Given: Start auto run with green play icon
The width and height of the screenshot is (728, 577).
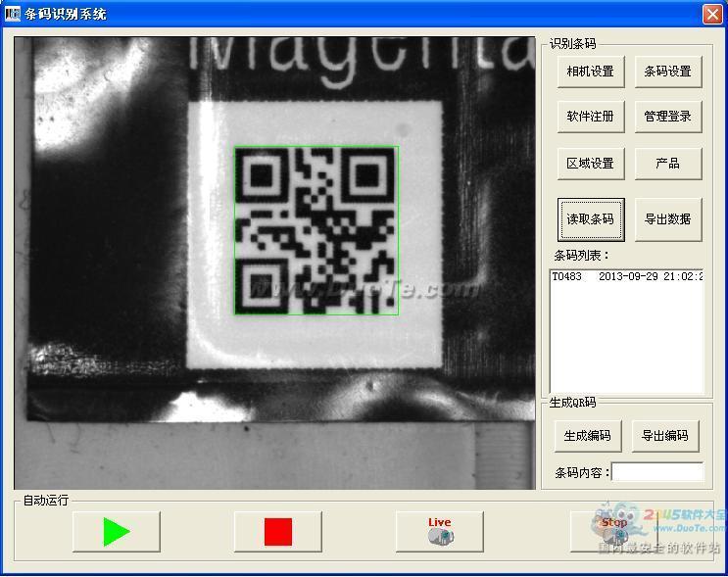Looking at the screenshot, I should tap(116, 532).
